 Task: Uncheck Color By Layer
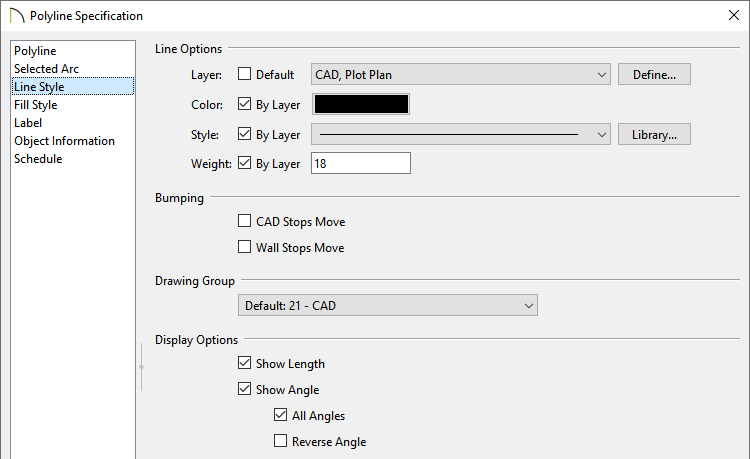point(244,104)
